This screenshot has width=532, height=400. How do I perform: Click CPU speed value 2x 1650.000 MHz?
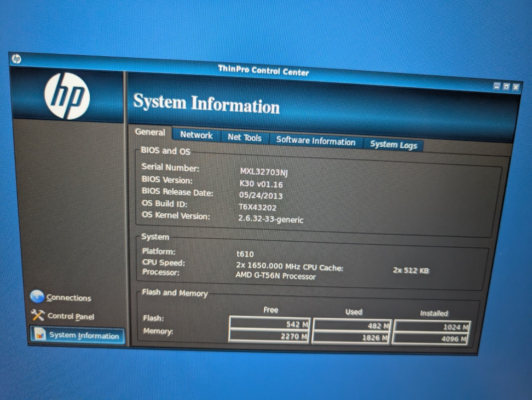(x=268, y=266)
